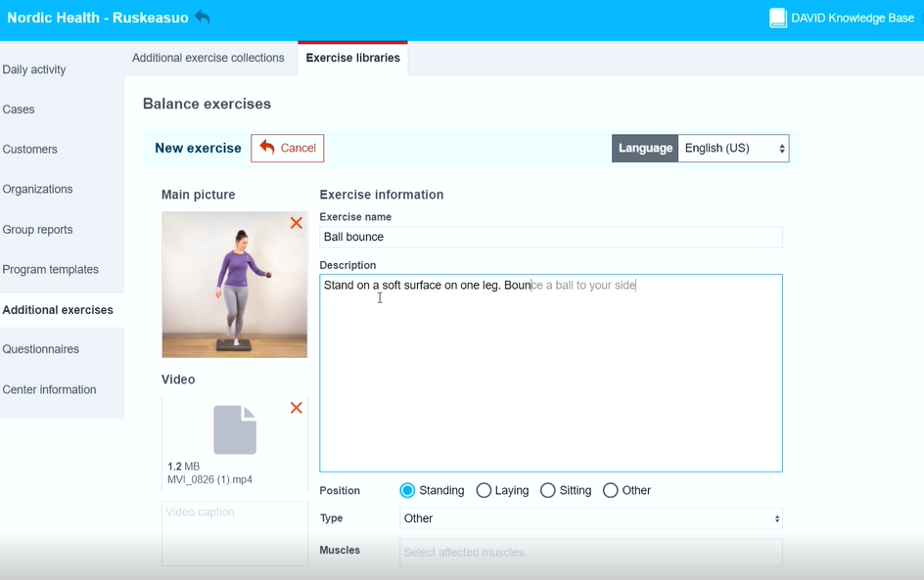
Task: Click the back arrow beside Nordic Health - Ruskeasuo
Action: [203, 18]
